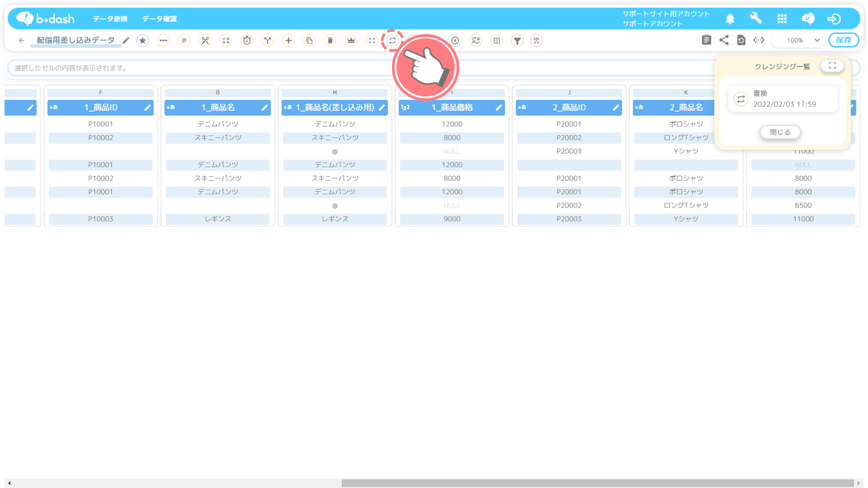Viewport: 868px width, 488px height.
Task: Select the 置換 2022/02/03 17:59 history entry
Action: 783,99
